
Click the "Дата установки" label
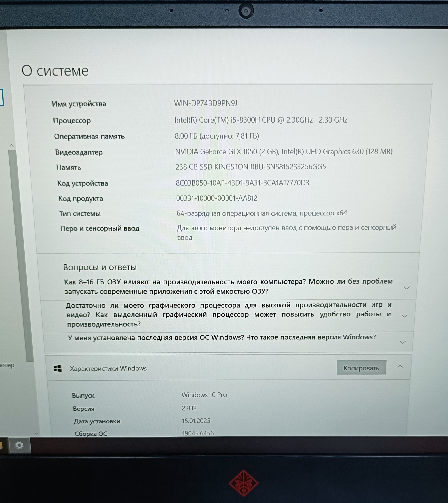97,421
